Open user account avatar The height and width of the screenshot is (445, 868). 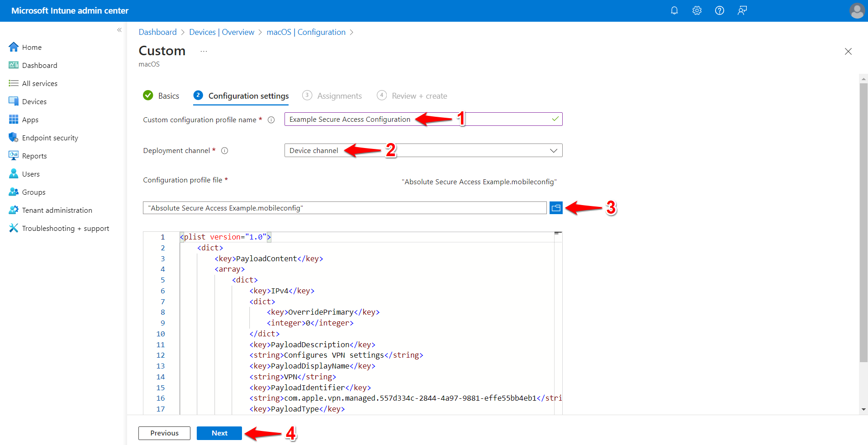[857, 10]
